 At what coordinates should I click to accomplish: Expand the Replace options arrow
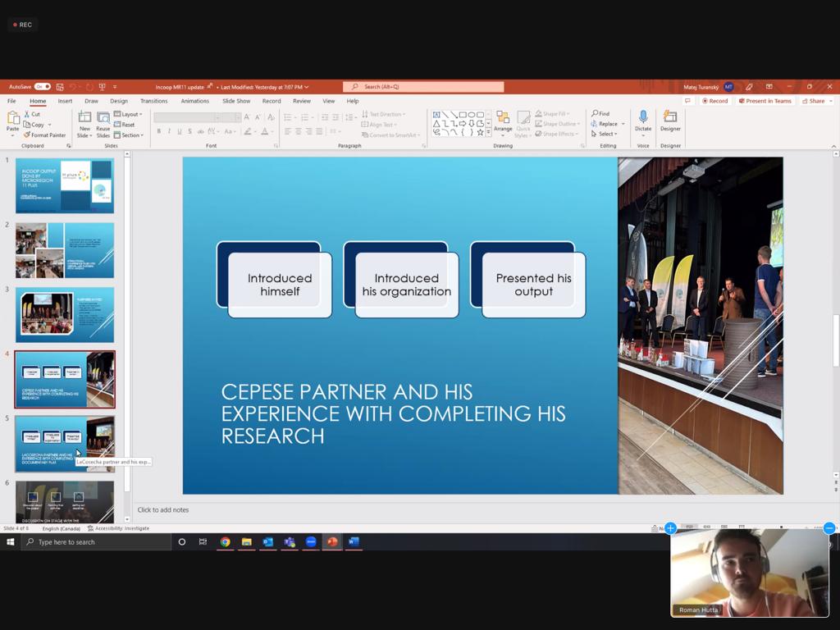click(x=623, y=124)
